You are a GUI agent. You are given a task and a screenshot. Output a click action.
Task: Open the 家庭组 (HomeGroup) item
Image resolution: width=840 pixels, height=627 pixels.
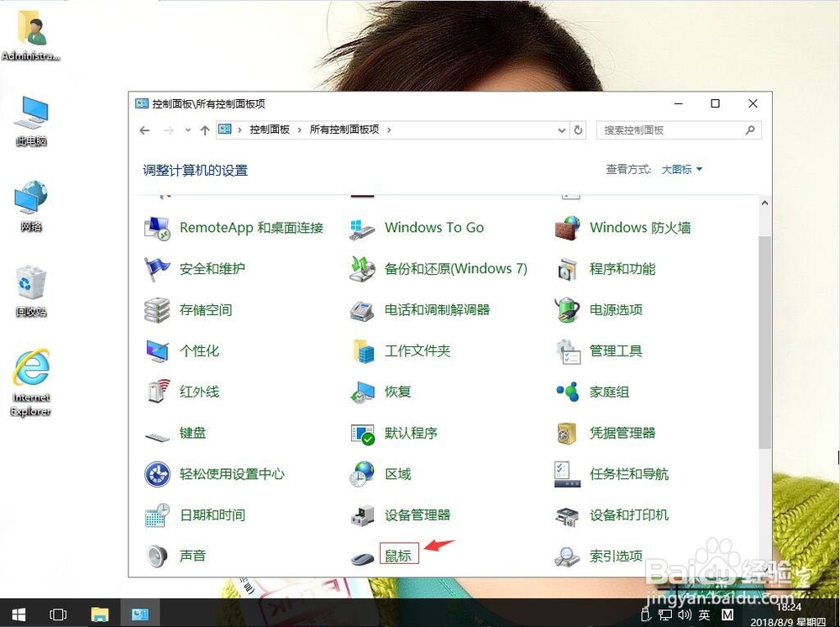click(608, 392)
